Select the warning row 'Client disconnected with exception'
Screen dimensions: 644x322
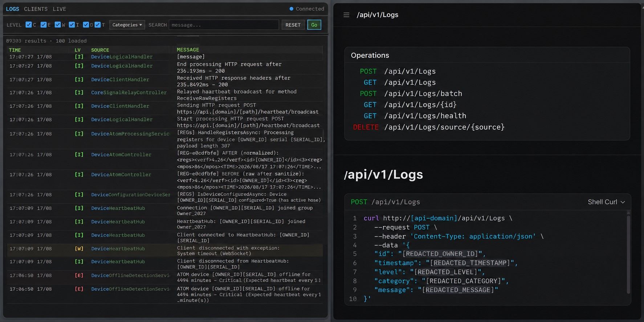pyautogui.click(x=165, y=250)
